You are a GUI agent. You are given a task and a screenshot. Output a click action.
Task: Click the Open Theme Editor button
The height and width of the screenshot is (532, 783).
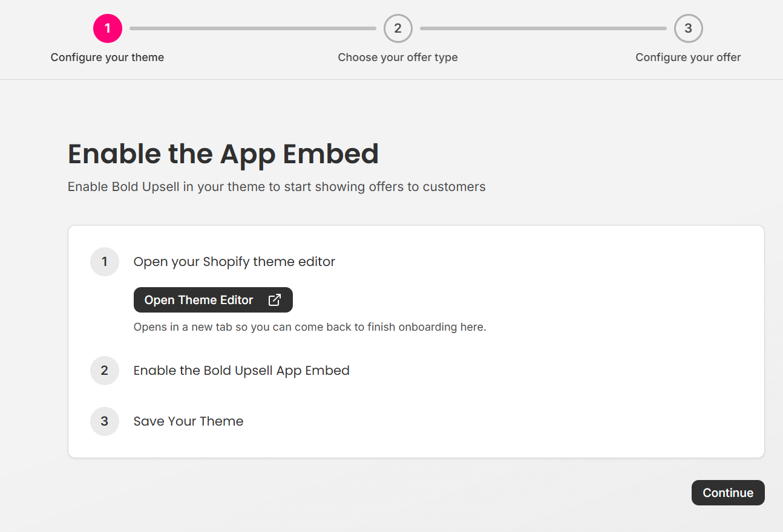point(213,300)
